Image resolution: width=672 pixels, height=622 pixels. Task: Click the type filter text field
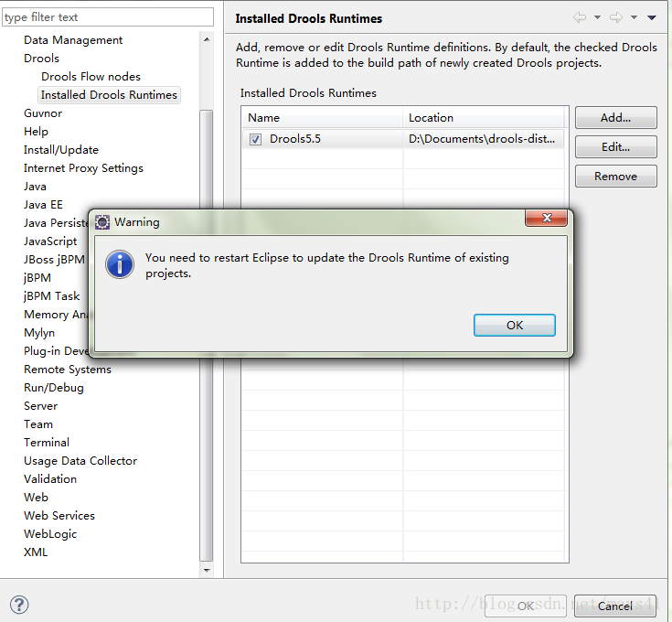point(108,17)
